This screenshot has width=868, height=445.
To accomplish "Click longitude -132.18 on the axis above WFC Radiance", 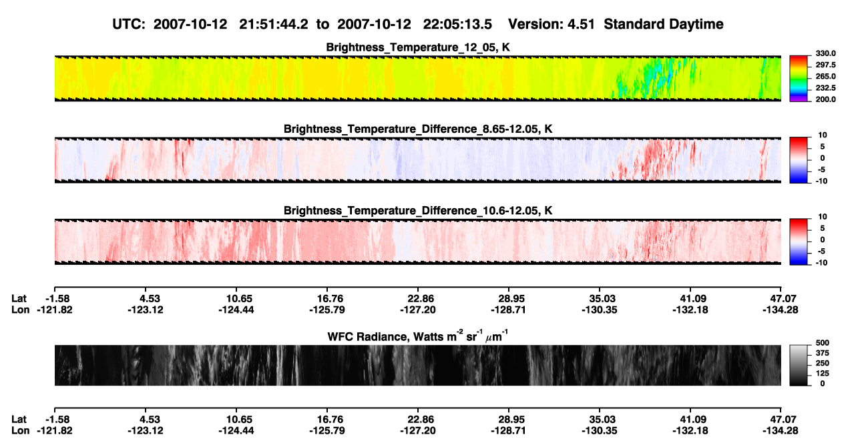I will pos(690,310).
